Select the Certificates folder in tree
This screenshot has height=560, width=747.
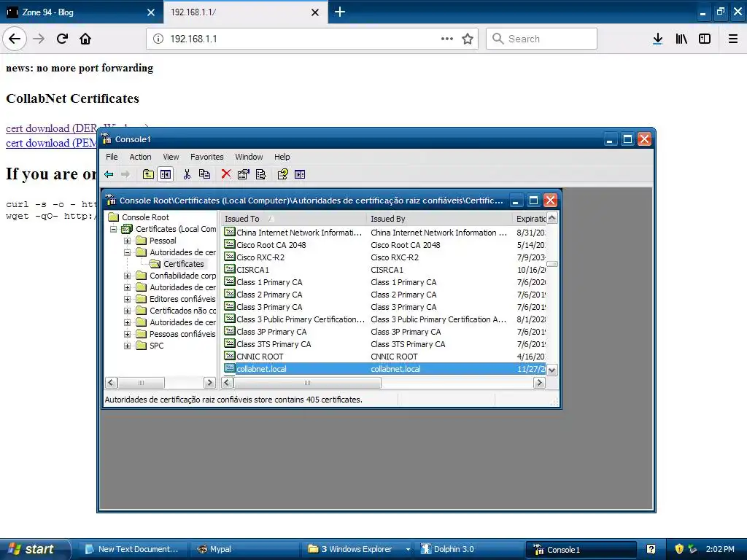[x=183, y=264]
